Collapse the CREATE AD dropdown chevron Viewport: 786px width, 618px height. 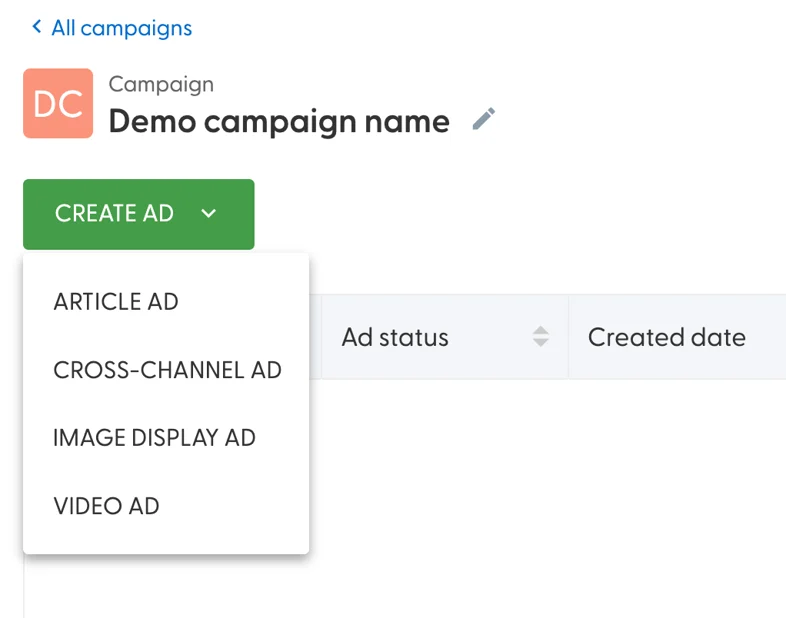[209, 214]
